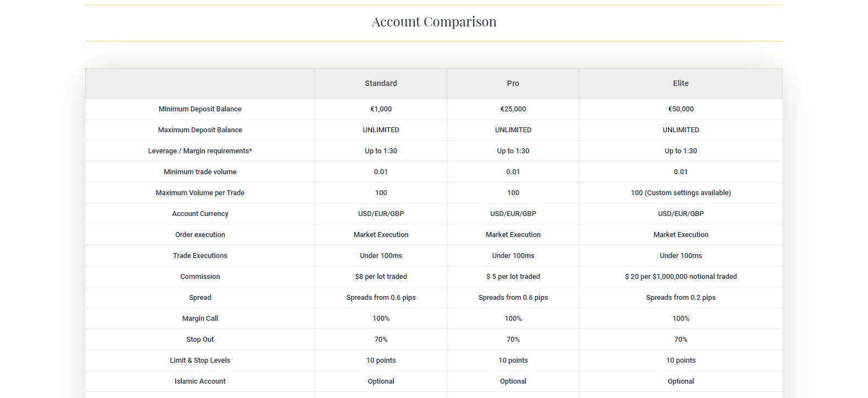Screen dimensions: 868x398
Task: Click Under 100ms in Standard column
Action: point(381,256)
